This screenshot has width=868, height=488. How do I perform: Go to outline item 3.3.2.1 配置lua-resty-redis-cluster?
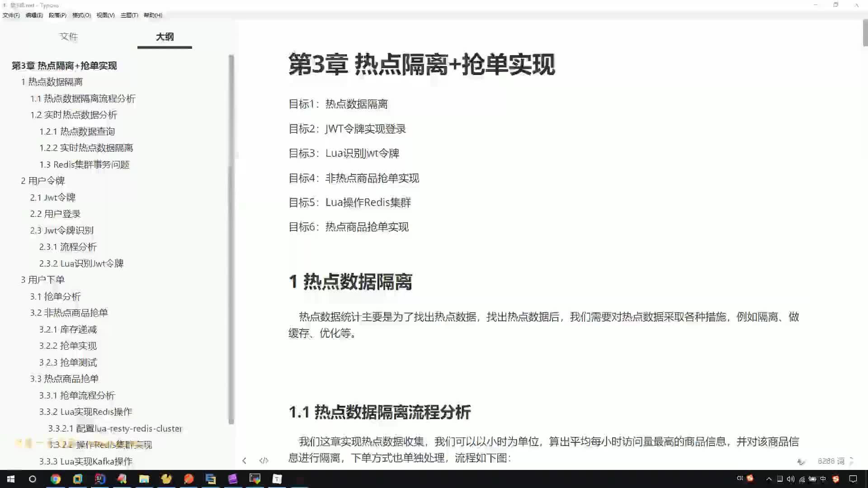pyautogui.click(x=115, y=428)
